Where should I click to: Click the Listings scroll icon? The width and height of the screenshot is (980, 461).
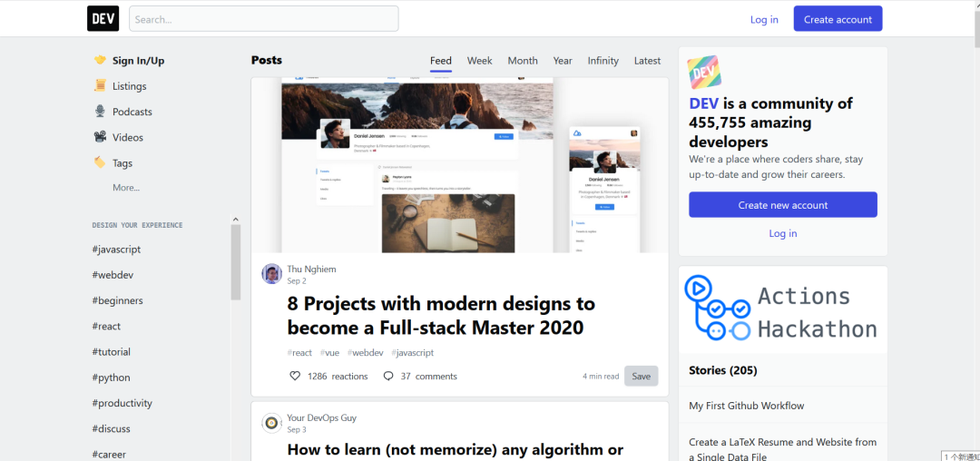coord(100,85)
